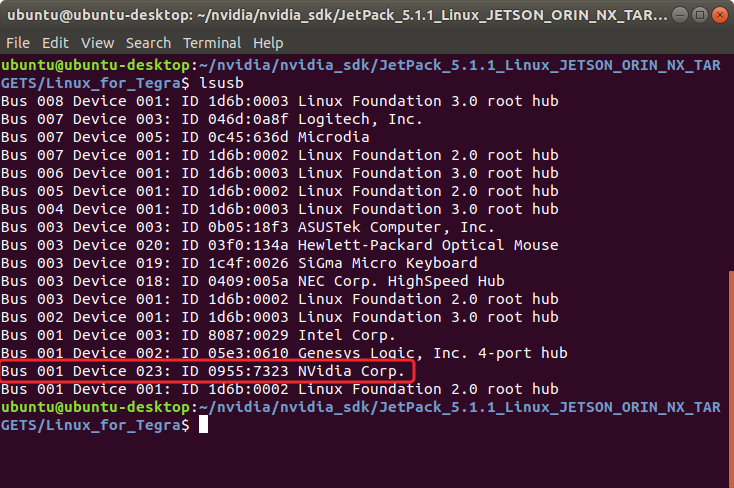Viewport: 734px width, 488px height.
Task: Click the NEC Corp. HighSpeed Hub line
Action: pyautogui.click(x=253, y=281)
